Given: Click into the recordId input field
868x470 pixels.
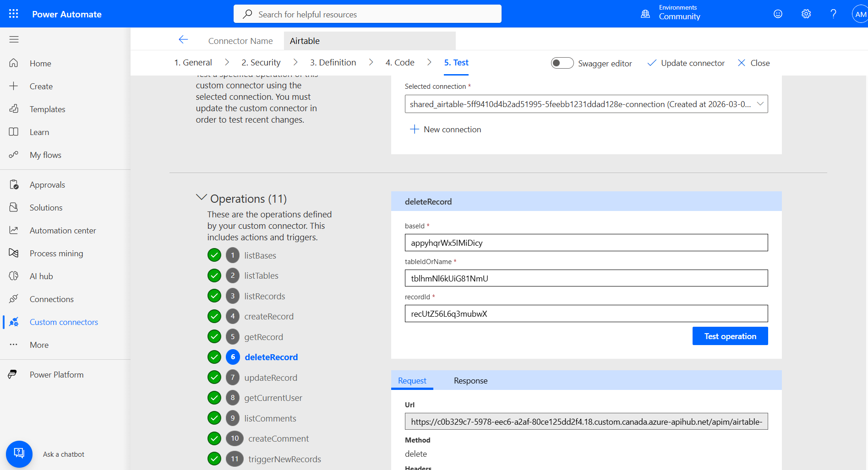Looking at the screenshot, I should [586, 313].
